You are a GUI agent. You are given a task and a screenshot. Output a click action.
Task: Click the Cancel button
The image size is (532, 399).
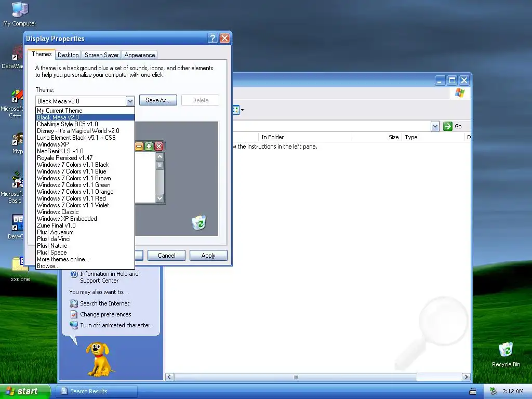(x=167, y=256)
